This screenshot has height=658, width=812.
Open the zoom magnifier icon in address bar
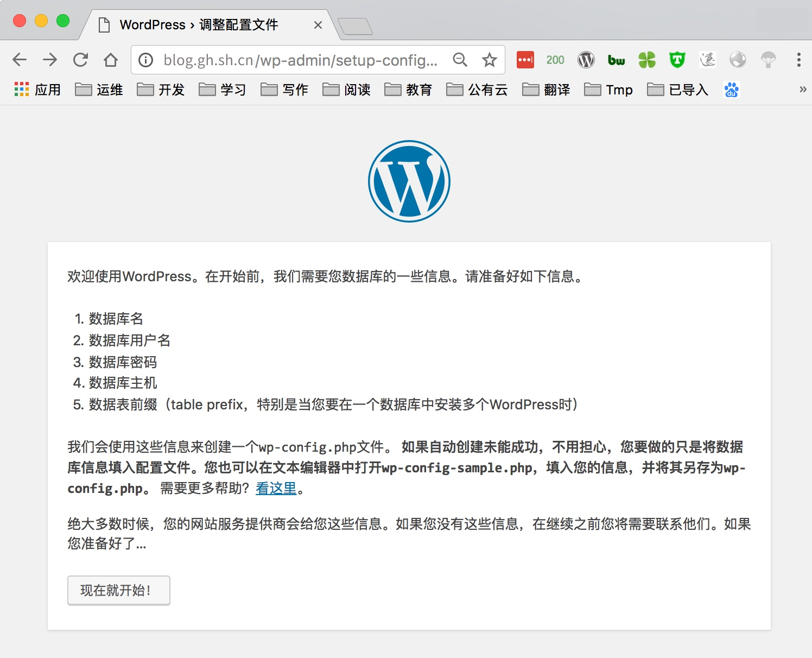460,60
